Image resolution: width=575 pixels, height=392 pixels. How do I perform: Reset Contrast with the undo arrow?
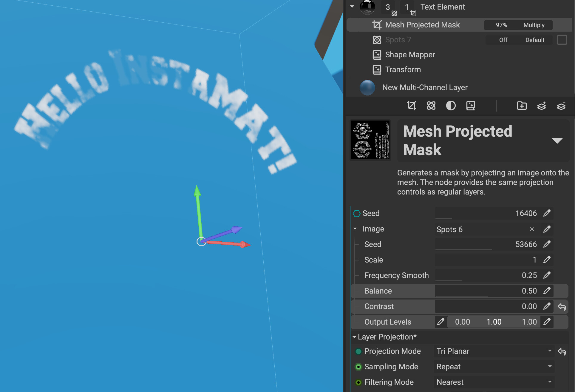pos(562,306)
